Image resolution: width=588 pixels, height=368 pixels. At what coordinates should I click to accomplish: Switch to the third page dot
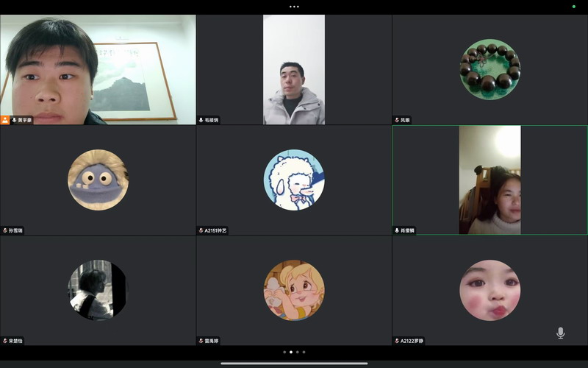pyautogui.click(x=298, y=352)
